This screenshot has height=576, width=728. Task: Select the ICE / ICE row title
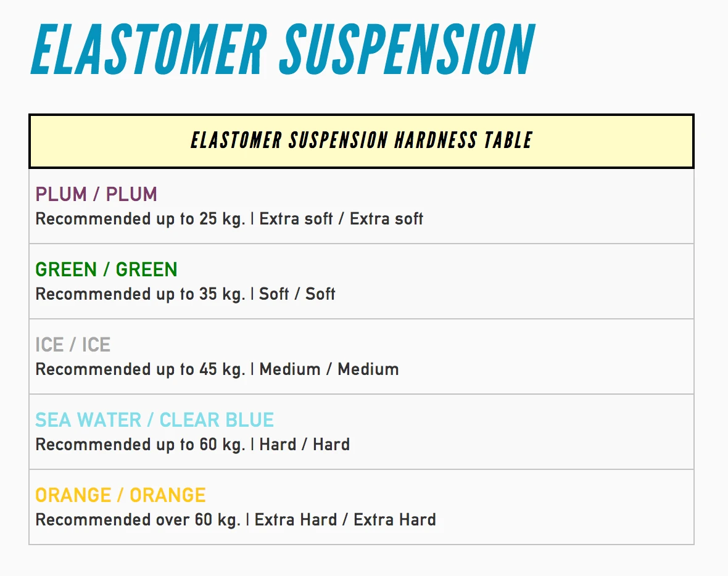[x=73, y=345]
